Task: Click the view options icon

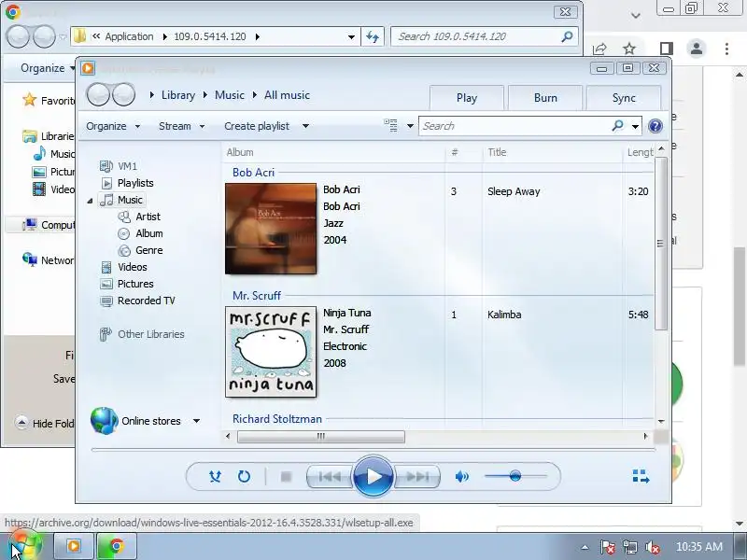Action: click(390, 126)
